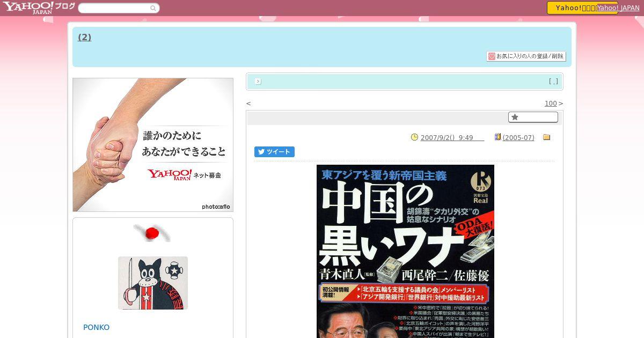Follow the Yahoo! JAPAN link

[618, 8]
